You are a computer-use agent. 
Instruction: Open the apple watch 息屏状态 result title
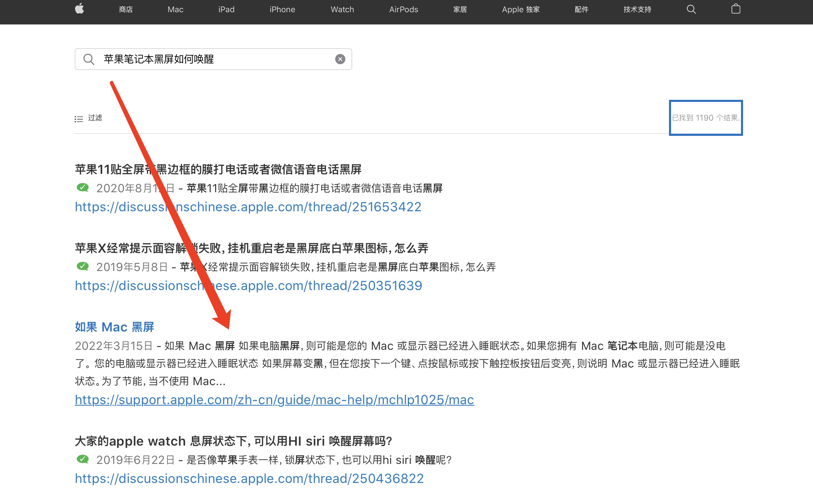pyautogui.click(x=233, y=441)
